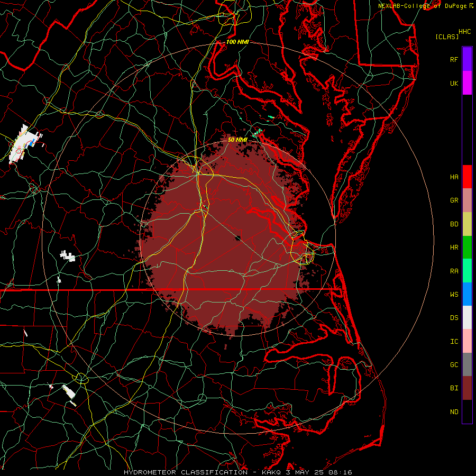Click the IC light pink legend swatch

467,341
